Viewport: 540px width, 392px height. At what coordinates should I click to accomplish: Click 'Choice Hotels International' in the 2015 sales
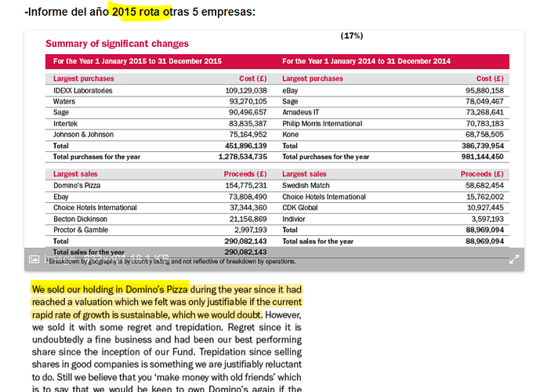(x=95, y=208)
